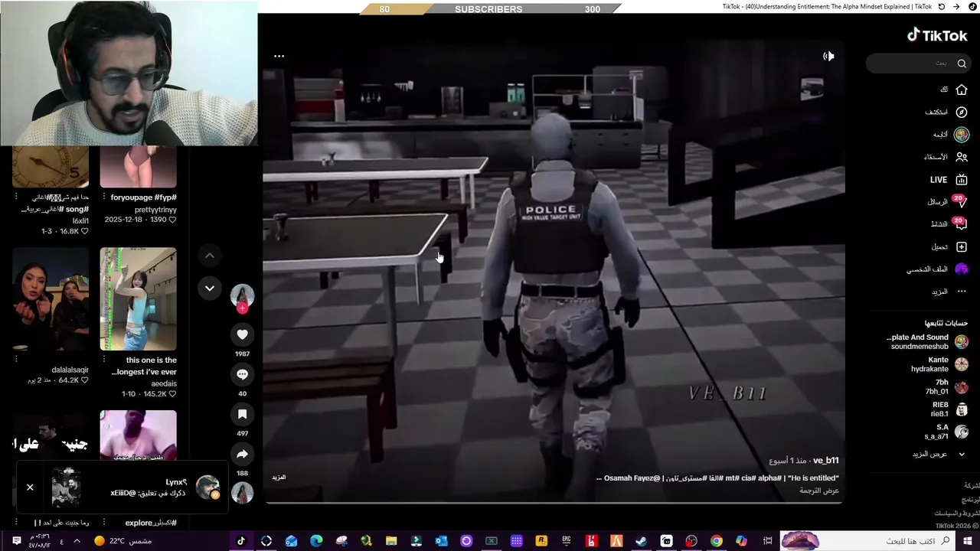Click the search magnifier icon in TikTok
Viewport: 980px width, 551px height.
pyautogui.click(x=962, y=64)
